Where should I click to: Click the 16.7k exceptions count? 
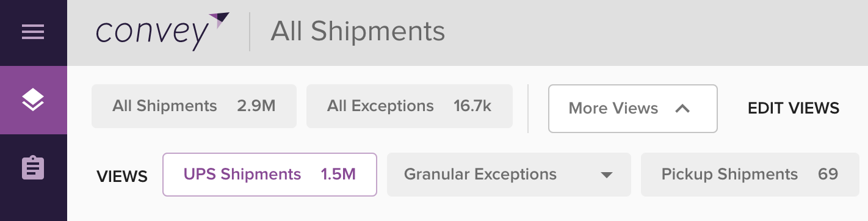[472, 106]
